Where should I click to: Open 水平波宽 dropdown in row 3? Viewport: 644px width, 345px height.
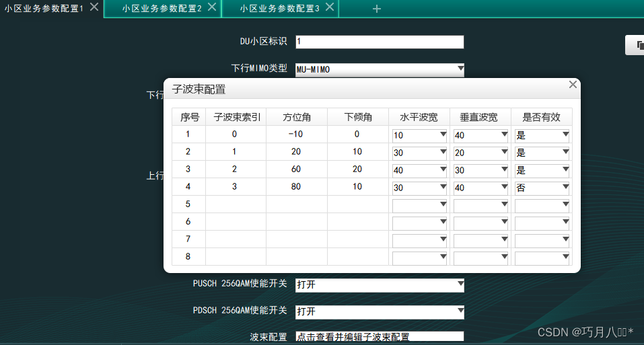click(419, 170)
